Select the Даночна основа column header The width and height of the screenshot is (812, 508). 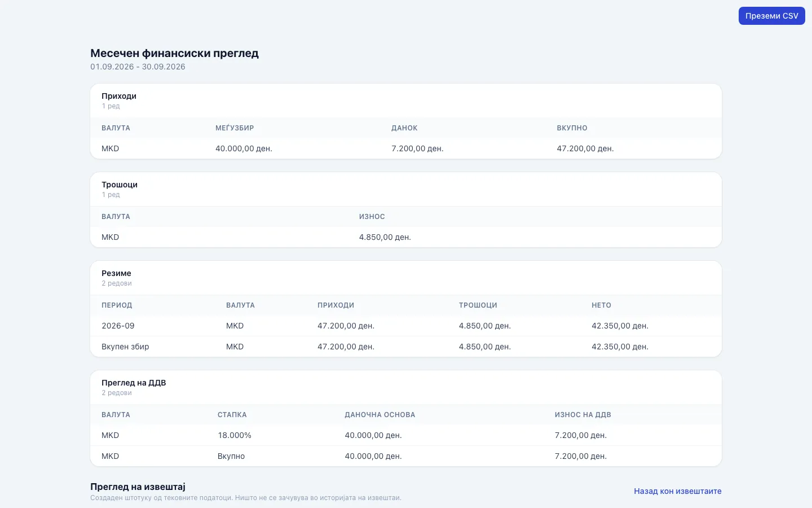[379, 415]
